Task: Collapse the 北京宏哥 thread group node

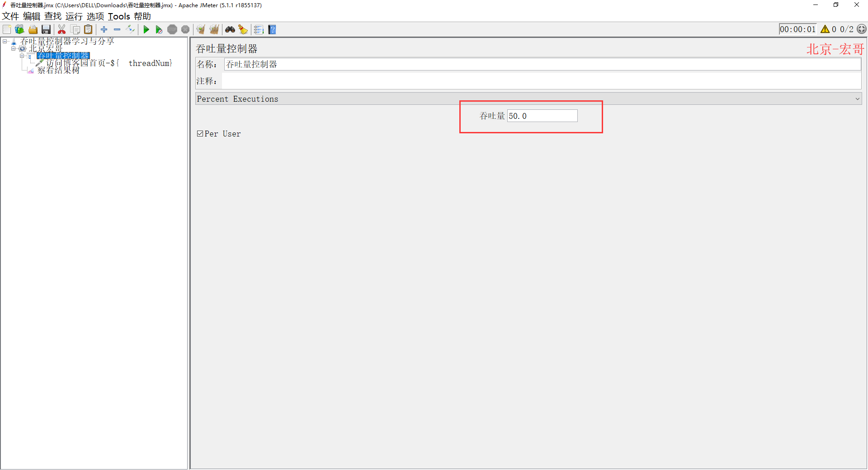Action: tap(14, 48)
